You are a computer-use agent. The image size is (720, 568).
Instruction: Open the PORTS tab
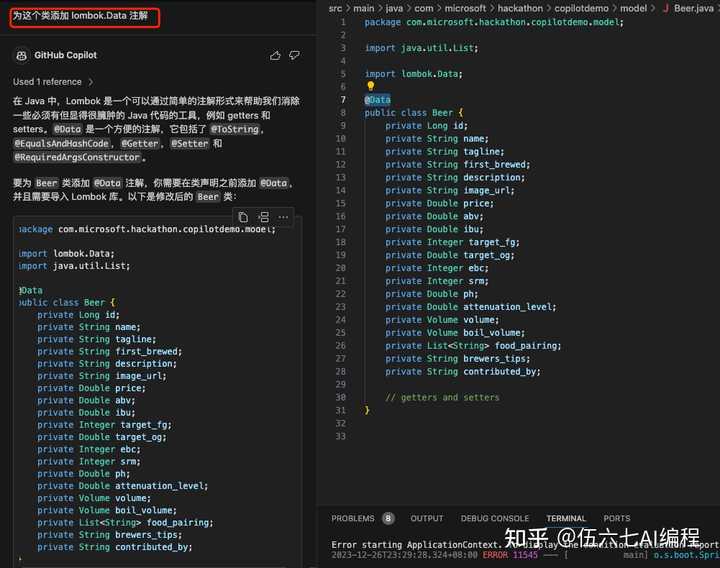(x=617, y=518)
